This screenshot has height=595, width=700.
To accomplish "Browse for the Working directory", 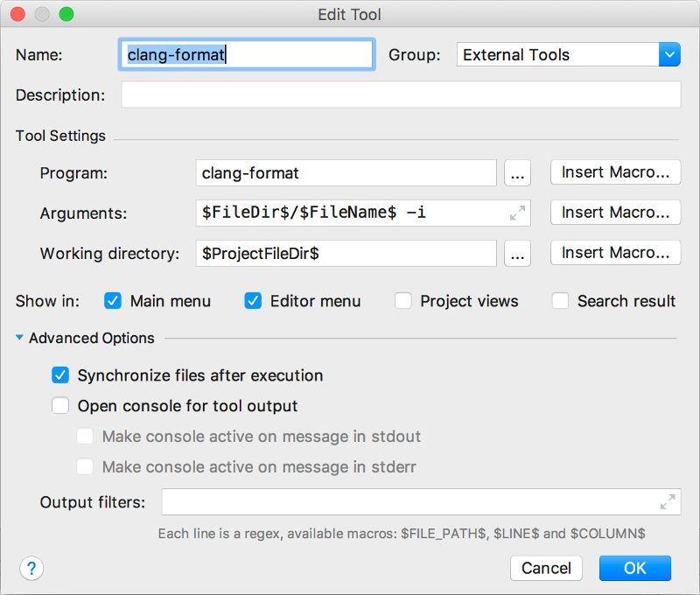I will point(517,253).
